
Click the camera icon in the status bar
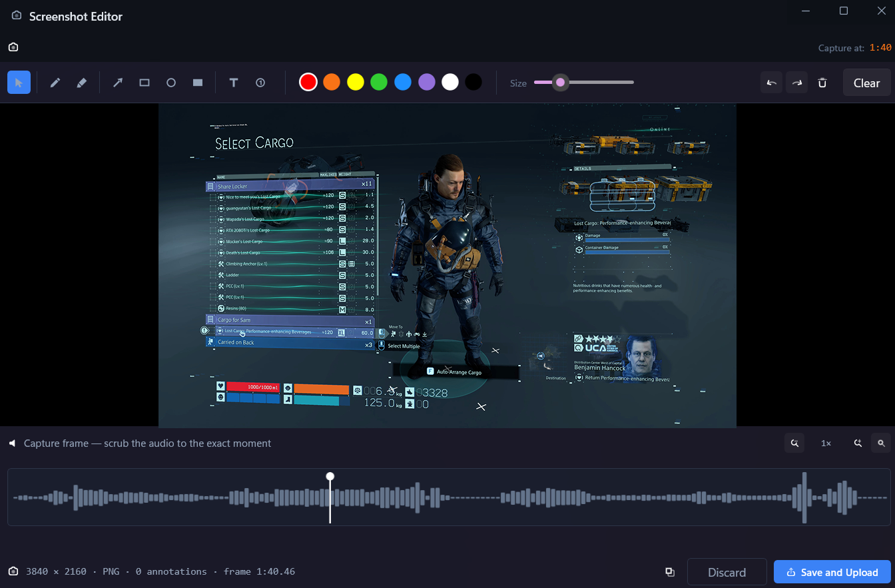13,571
